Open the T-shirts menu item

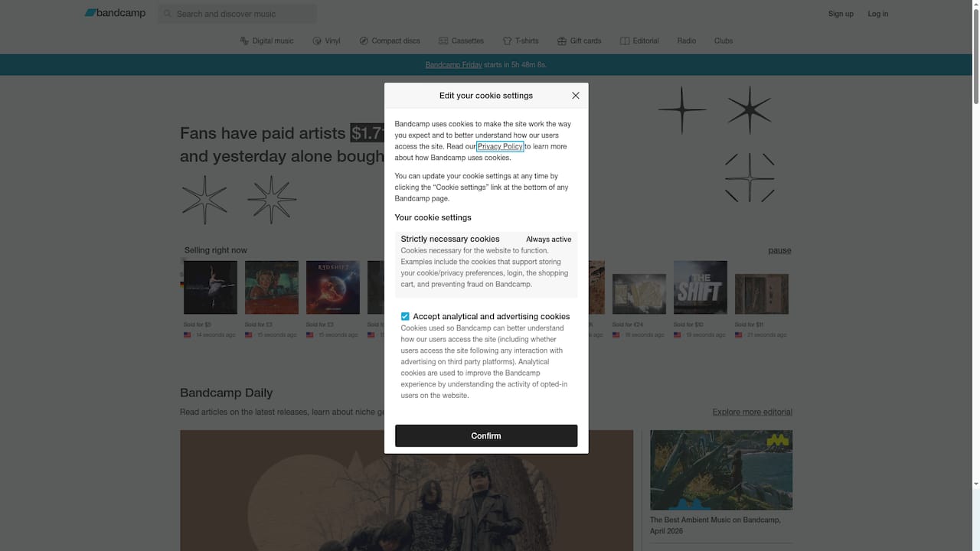(521, 41)
